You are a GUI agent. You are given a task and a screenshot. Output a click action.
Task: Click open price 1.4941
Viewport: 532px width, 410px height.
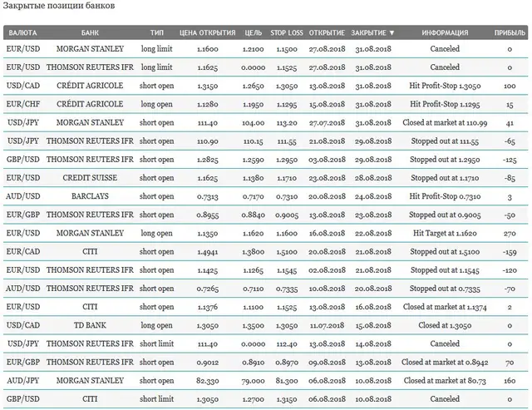[207, 252]
